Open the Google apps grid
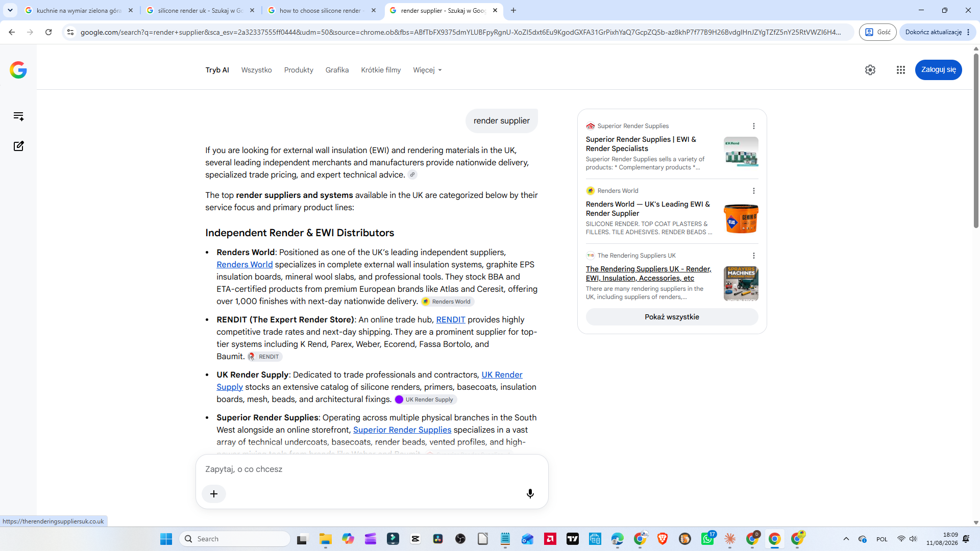This screenshot has width=980, height=551. coord(901,70)
